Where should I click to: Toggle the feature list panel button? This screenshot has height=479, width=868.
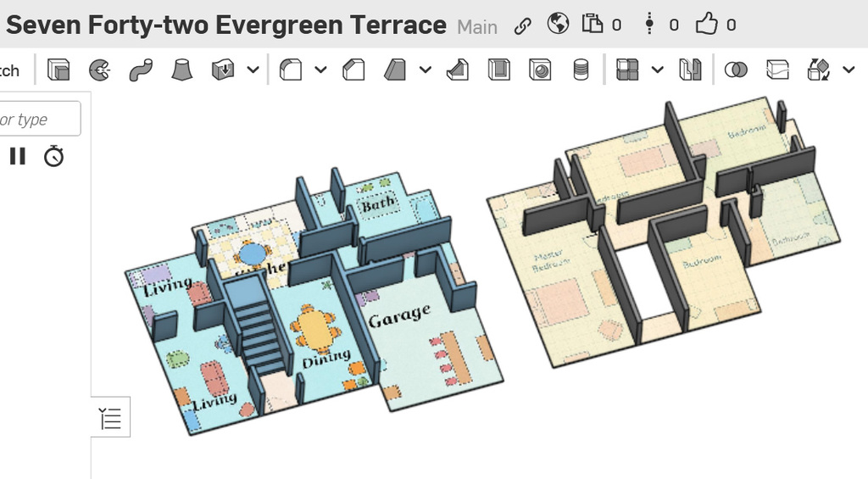(x=111, y=417)
